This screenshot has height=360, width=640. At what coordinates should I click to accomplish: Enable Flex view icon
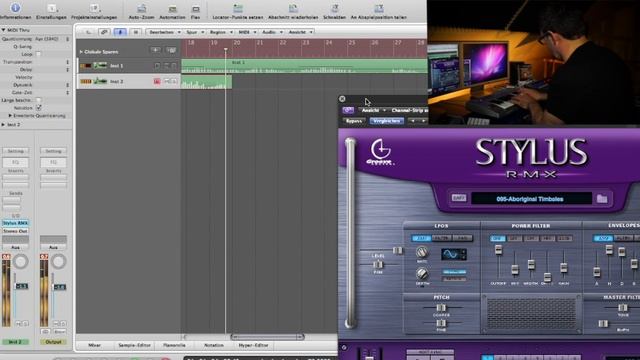[x=196, y=9]
